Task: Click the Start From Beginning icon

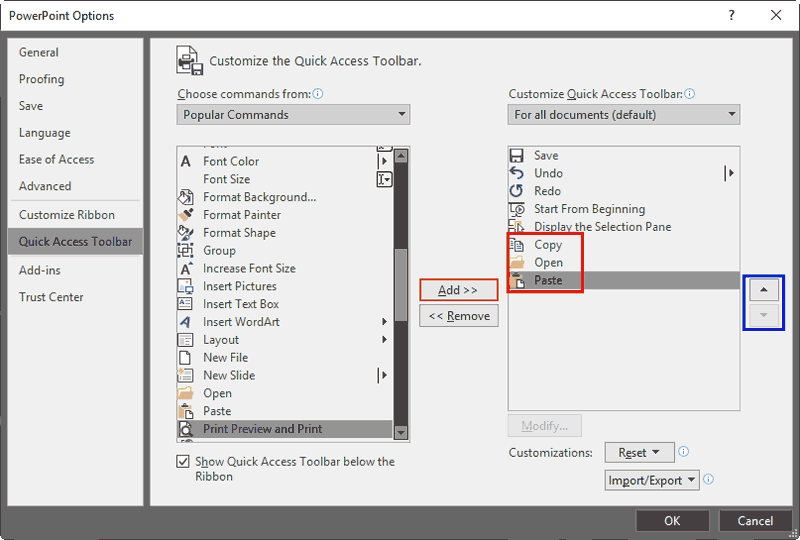Action: [x=516, y=209]
